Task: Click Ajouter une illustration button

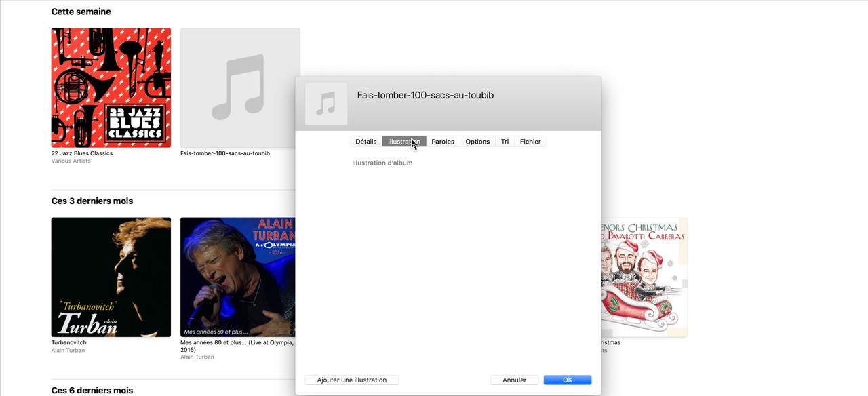Action: 352,380
